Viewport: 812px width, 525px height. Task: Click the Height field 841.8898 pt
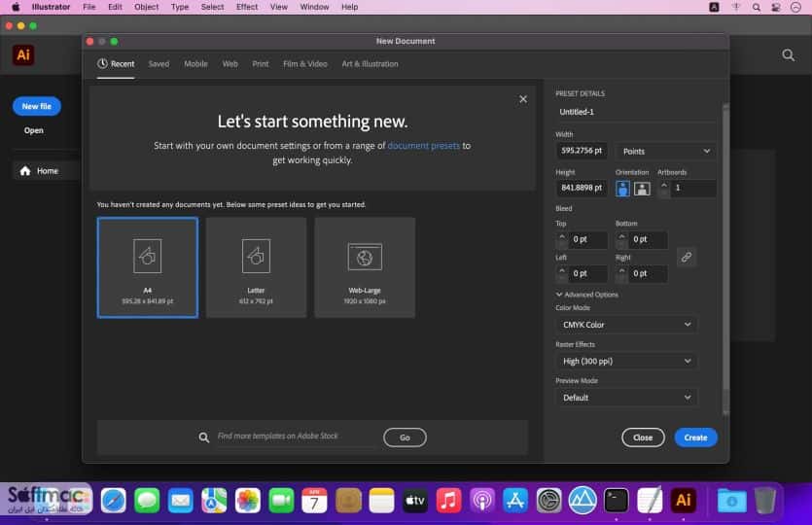(582, 188)
